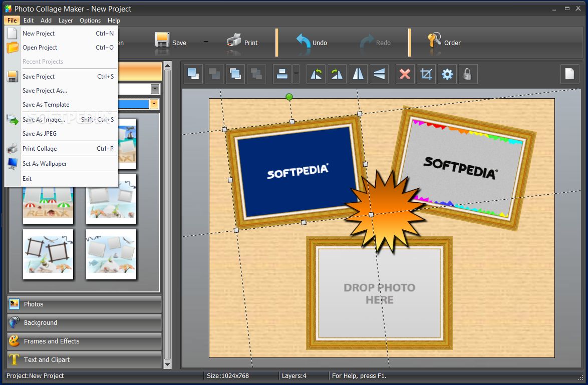
Task: Click the send to back icon
Action: point(256,74)
